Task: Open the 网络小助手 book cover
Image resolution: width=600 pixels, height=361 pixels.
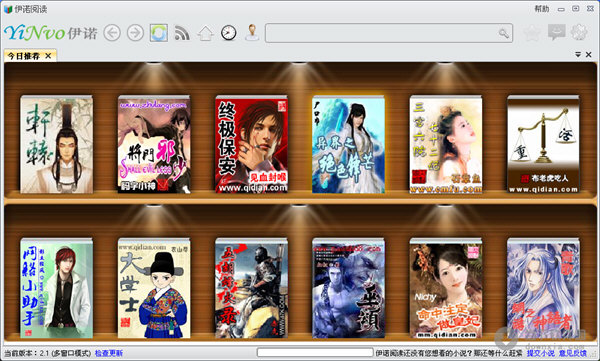Action: [x=56, y=288]
